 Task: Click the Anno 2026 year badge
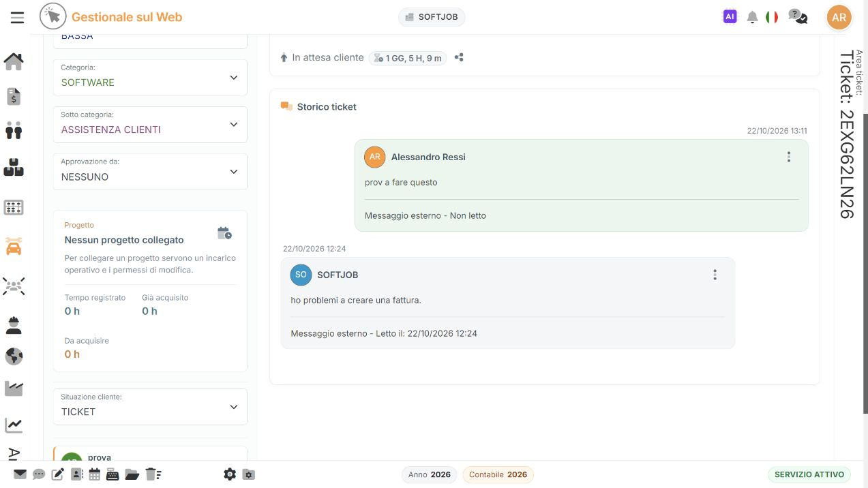coord(430,474)
